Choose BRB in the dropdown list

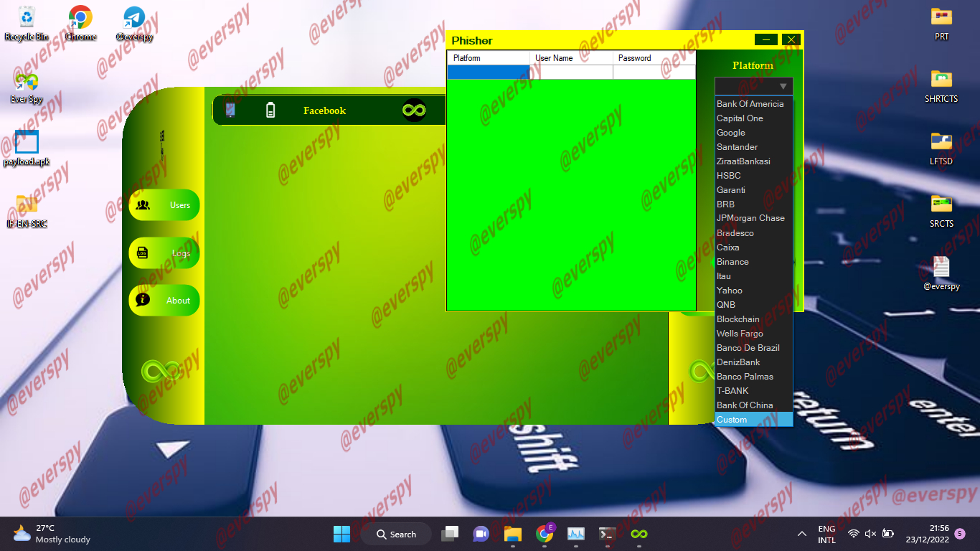753,204
